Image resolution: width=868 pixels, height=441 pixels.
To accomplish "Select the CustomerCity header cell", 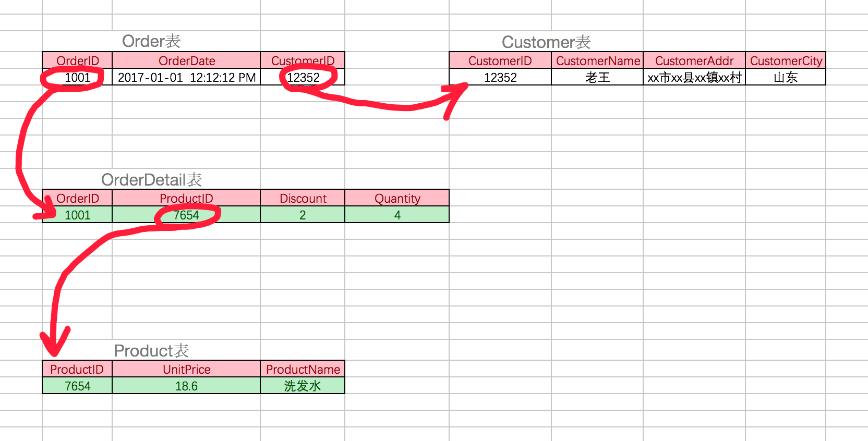I will point(786,60).
